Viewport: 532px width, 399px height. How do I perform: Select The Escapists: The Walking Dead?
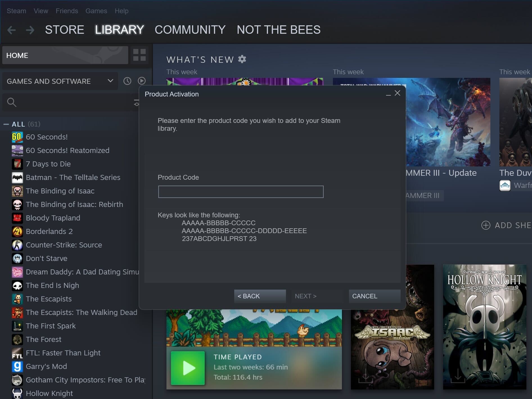tap(82, 312)
